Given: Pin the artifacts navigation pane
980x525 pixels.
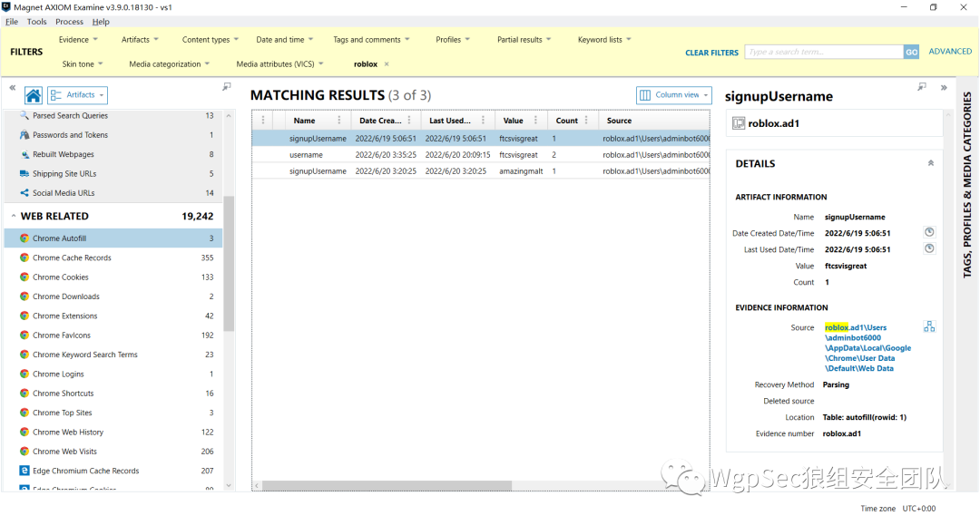Looking at the screenshot, I should (227, 87).
